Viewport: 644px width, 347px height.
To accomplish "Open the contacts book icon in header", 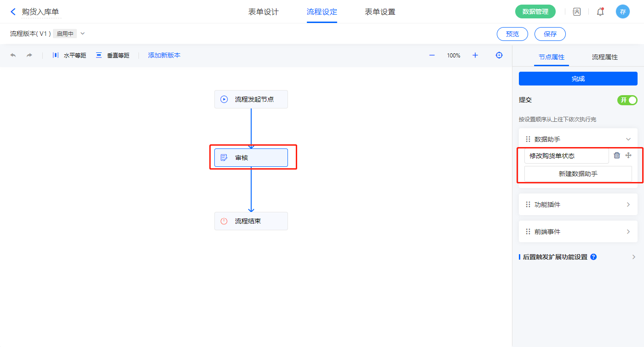I will 577,12.
